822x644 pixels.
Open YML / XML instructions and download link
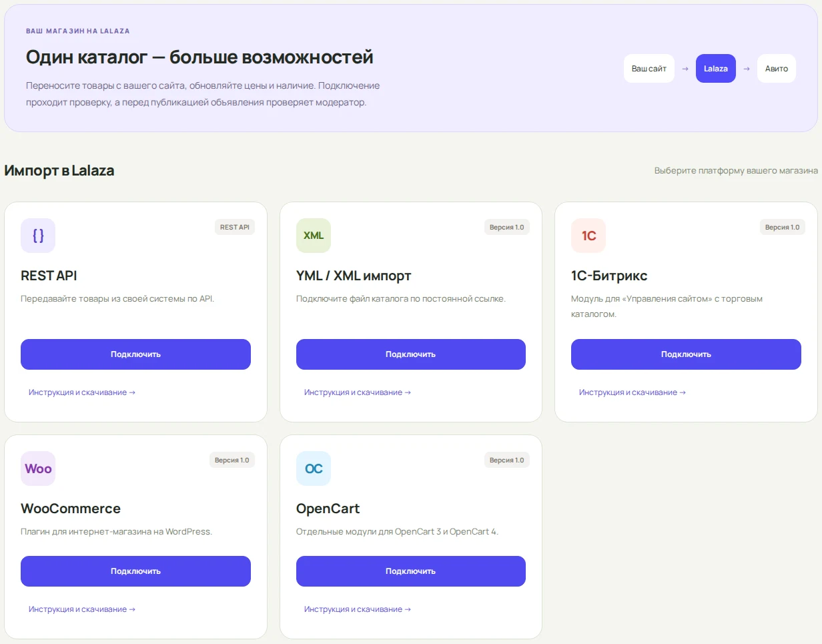358,392
